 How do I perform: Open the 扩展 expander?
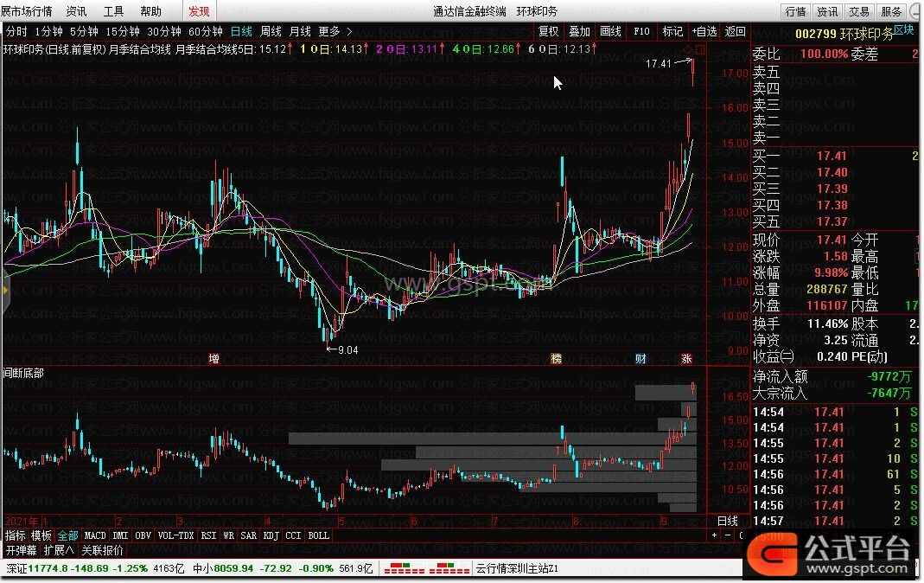coord(58,551)
